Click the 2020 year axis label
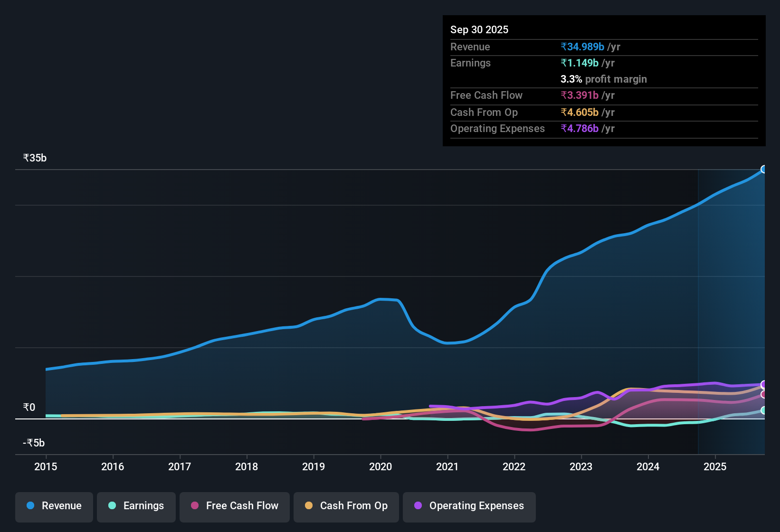Viewport: 780px width, 532px height. pyautogui.click(x=380, y=467)
